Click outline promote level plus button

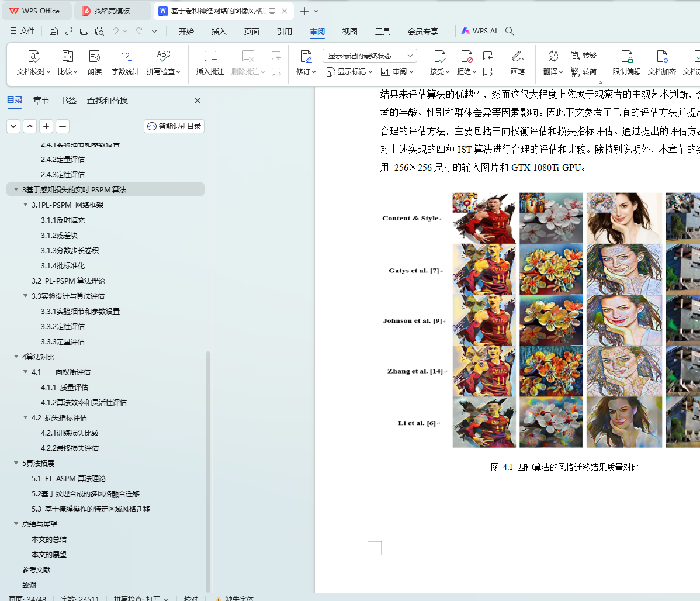pyautogui.click(x=46, y=126)
